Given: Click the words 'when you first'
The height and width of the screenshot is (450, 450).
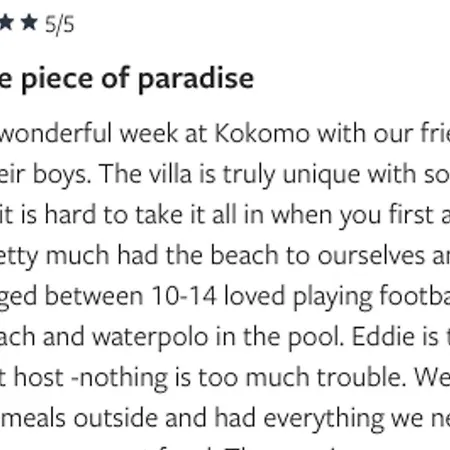Looking at the screenshot, I should [352, 216].
